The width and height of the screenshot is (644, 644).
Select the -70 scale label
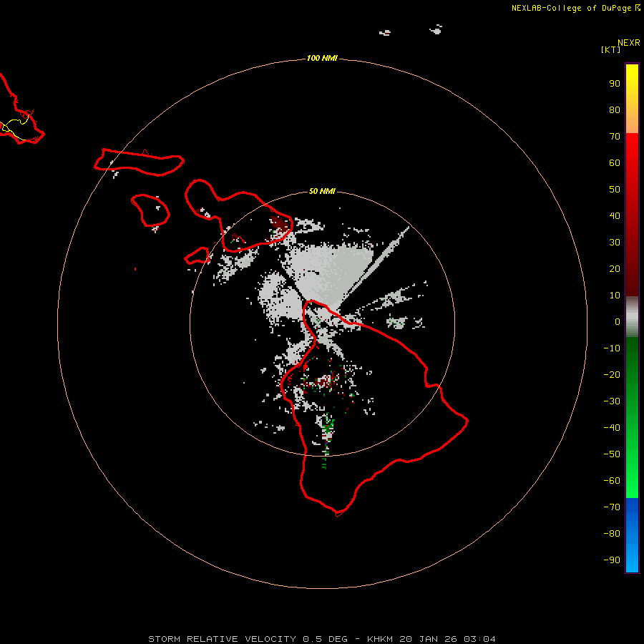[x=612, y=507]
